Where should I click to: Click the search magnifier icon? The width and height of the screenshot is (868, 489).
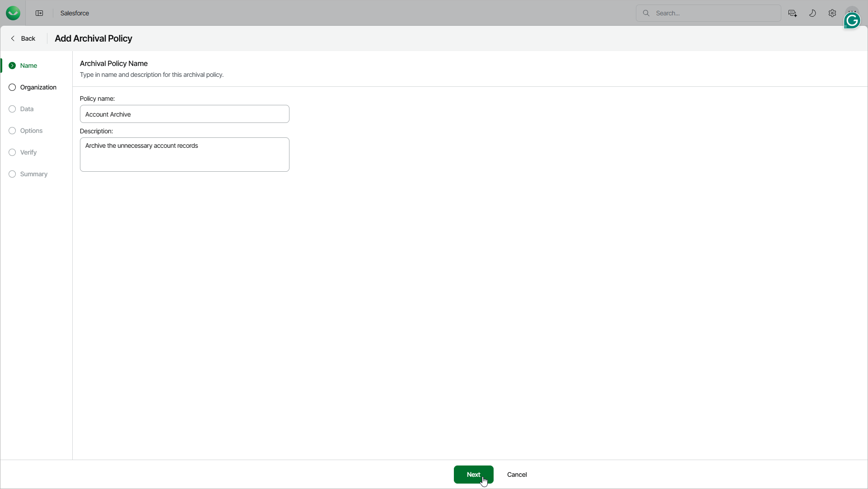(x=646, y=13)
